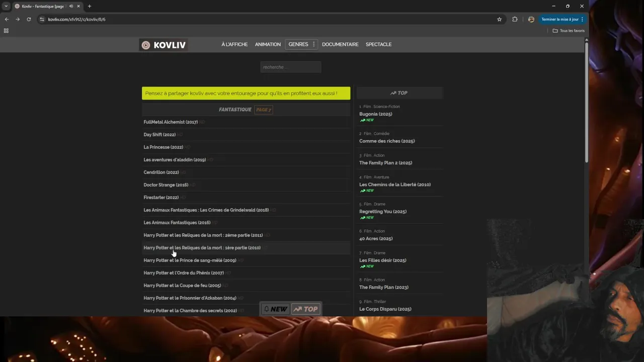This screenshot has width=644, height=362.
Task: Open Day Shift (2022)
Action: 159,135
